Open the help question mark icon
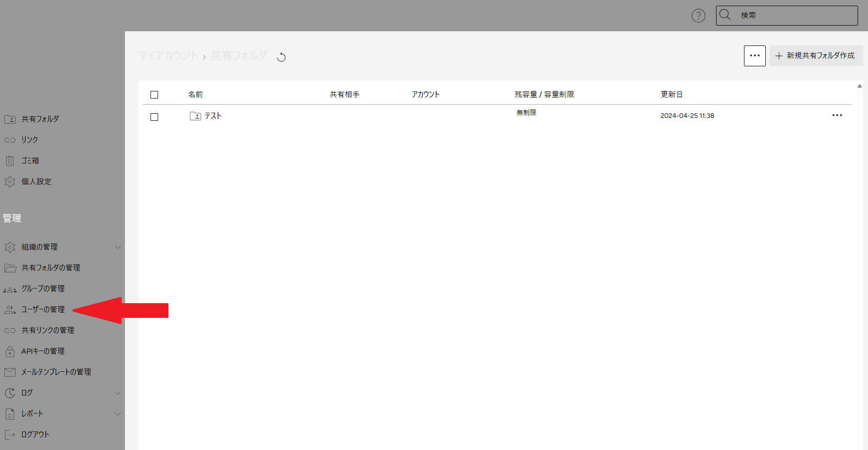This screenshot has width=868, height=450. pyautogui.click(x=698, y=16)
